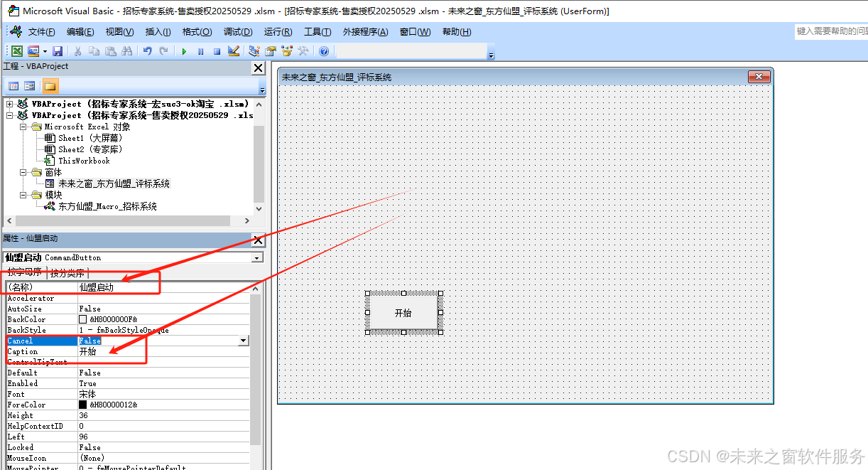
Task: Collapse Microsoft Excel 对象 folder
Action: point(23,127)
